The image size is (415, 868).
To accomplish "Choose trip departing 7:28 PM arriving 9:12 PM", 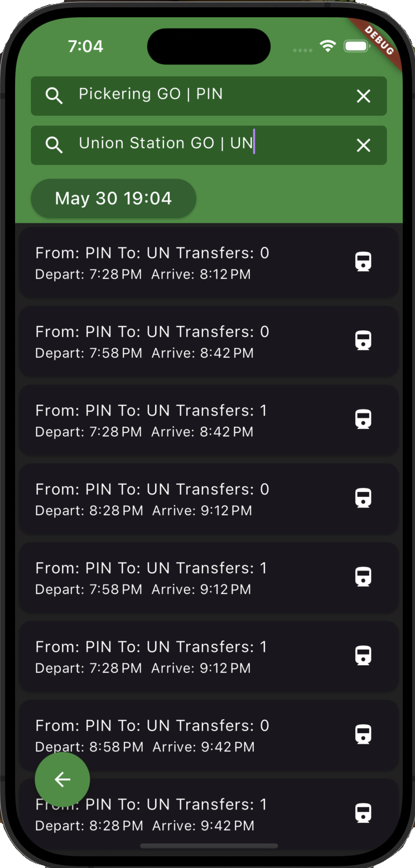I will pyautogui.click(x=184, y=656).
